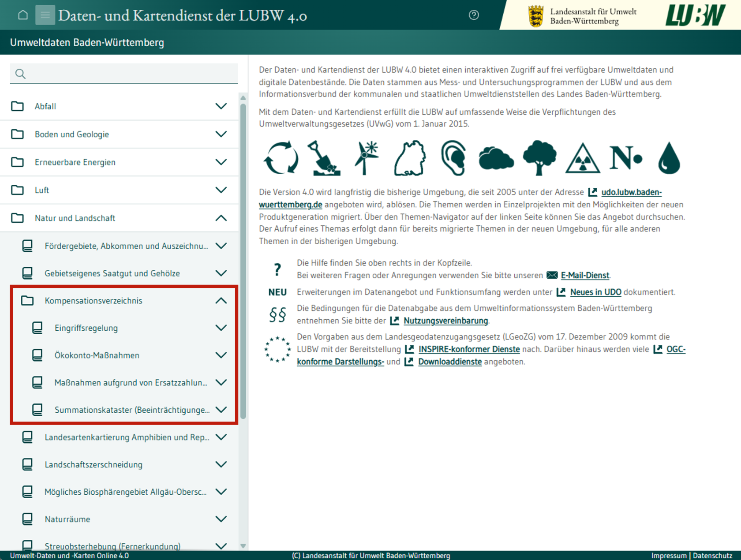Toggle the hamburger menu button in header

click(x=45, y=15)
